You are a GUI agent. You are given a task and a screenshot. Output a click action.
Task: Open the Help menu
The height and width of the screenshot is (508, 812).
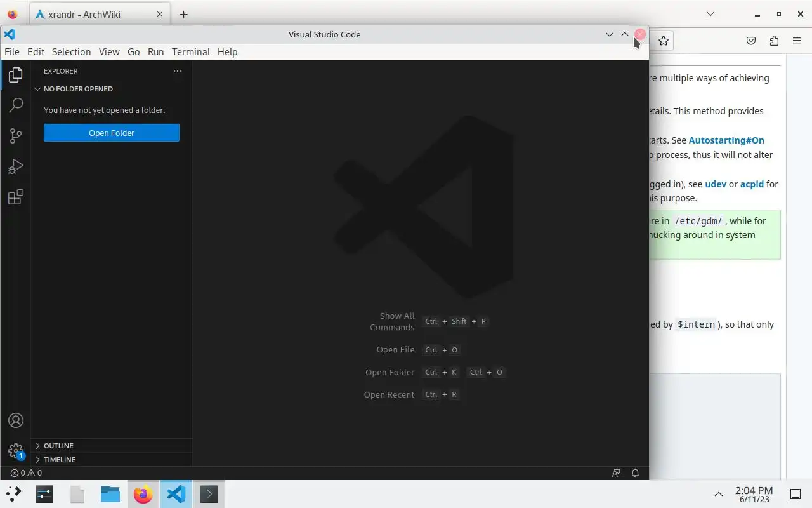pyautogui.click(x=227, y=52)
